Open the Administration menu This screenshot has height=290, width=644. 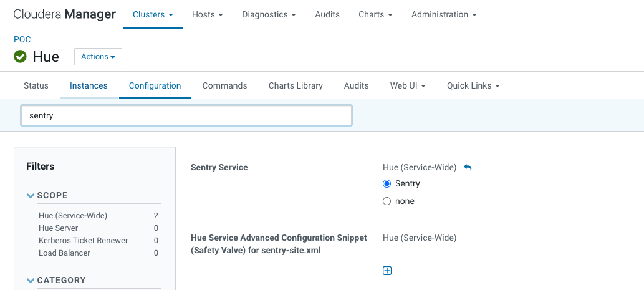(x=445, y=14)
